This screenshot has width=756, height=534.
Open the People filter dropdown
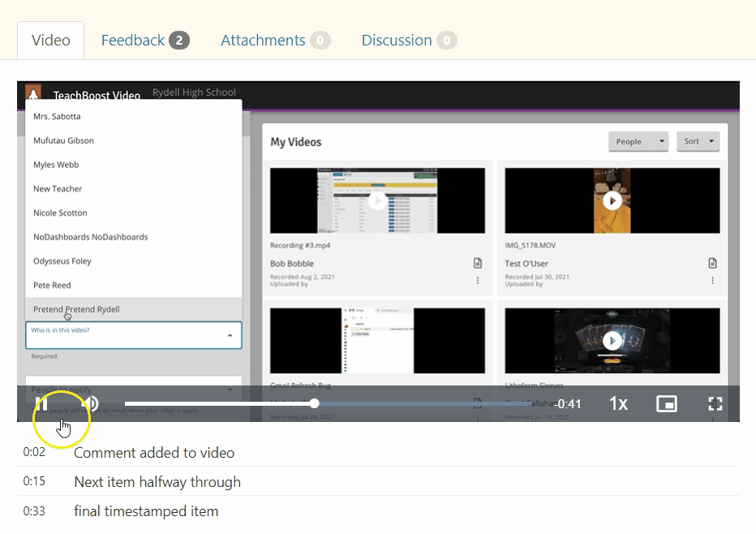click(638, 141)
